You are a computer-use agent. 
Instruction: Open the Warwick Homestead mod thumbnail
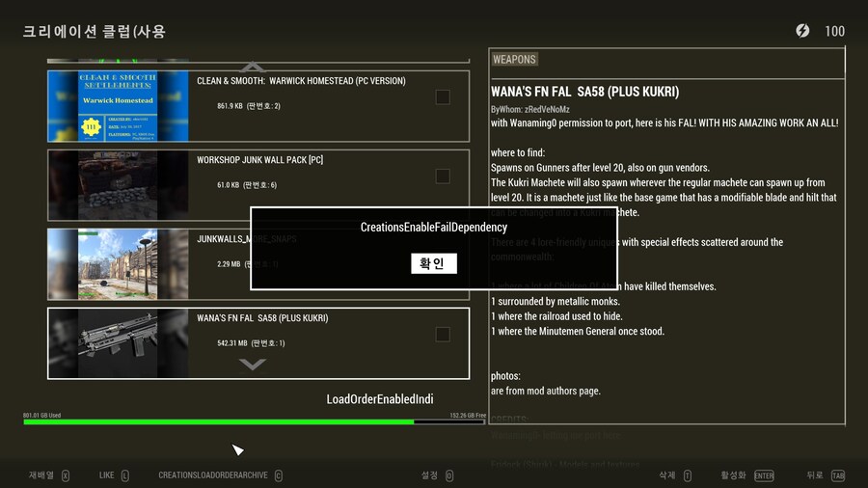tap(118, 106)
